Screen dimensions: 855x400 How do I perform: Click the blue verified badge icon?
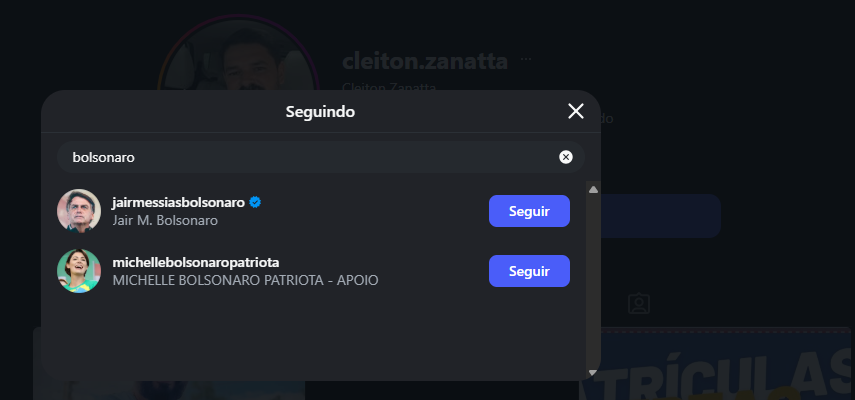[256, 202]
